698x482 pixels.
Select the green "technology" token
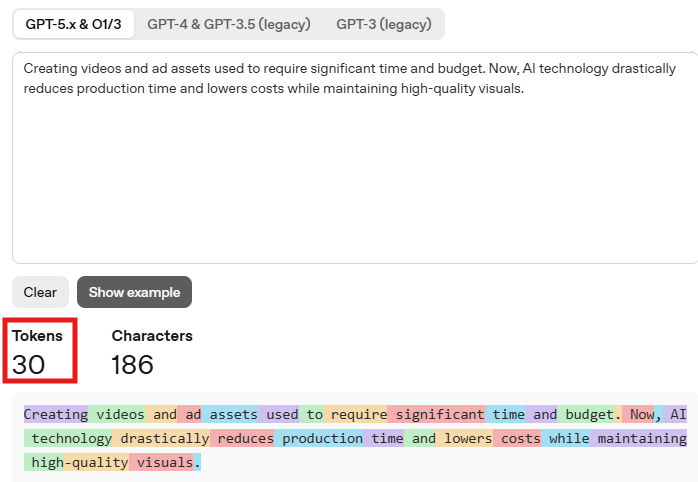point(68,438)
